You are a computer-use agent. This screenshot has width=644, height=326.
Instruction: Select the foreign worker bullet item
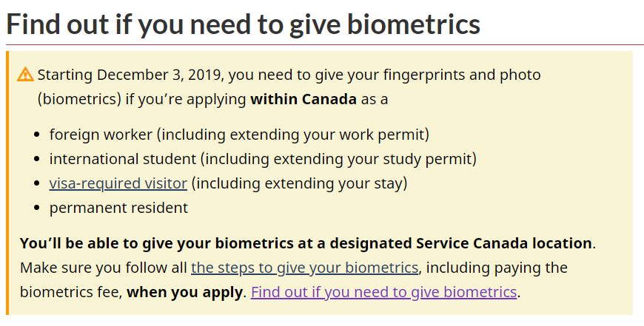(239, 135)
